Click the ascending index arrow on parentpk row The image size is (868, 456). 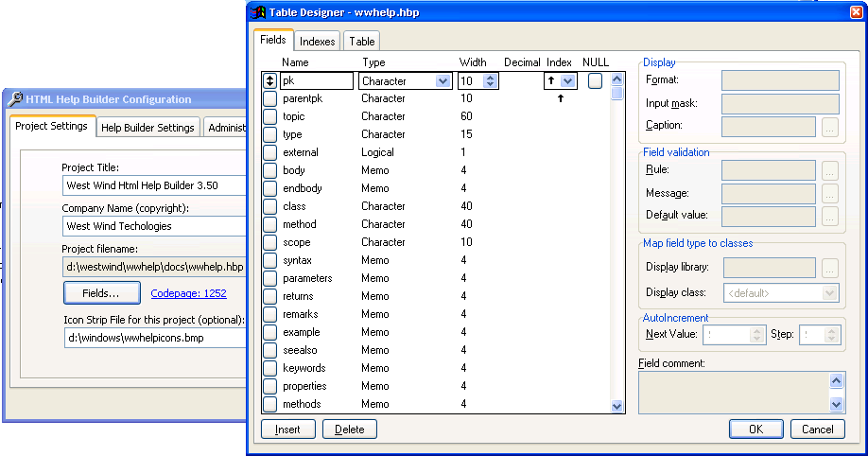click(560, 98)
